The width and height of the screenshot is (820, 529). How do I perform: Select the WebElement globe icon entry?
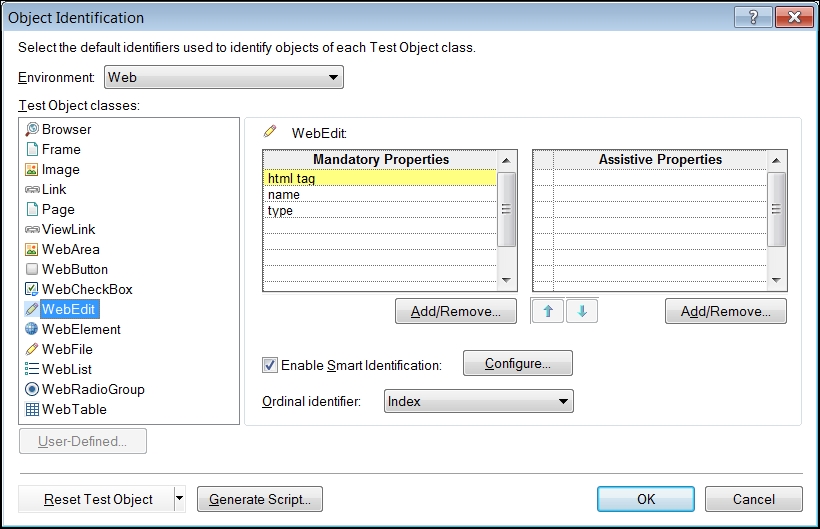pos(32,329)
